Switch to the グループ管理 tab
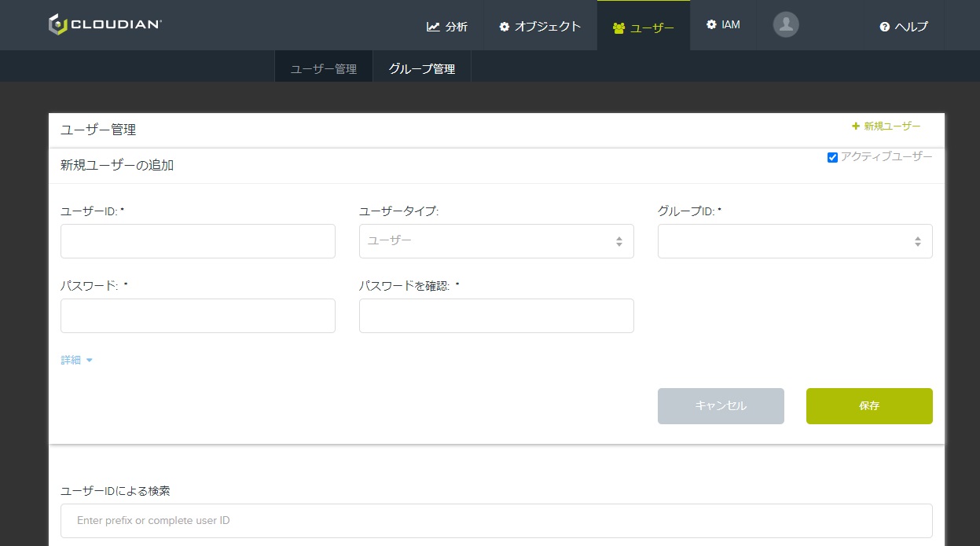The width and height of the screenshot is (980, 546). click(x=421, y=69)
